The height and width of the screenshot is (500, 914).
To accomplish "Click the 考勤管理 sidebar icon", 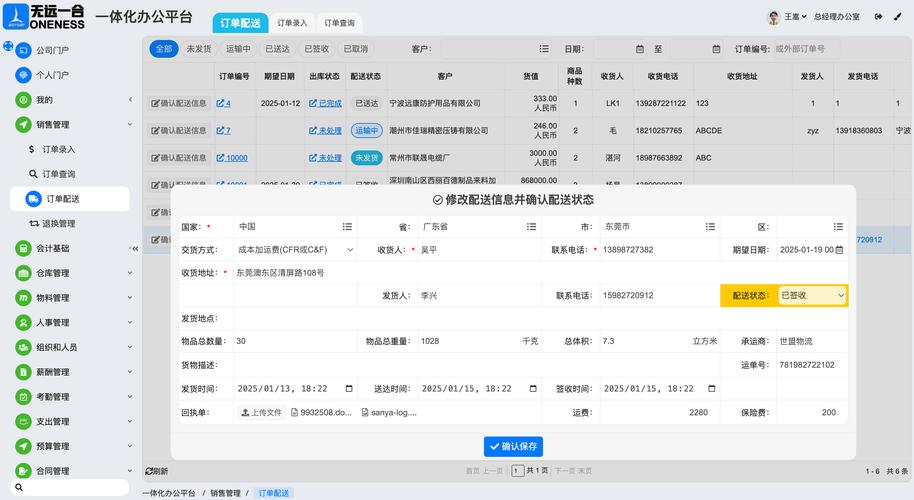I will 23,397.
